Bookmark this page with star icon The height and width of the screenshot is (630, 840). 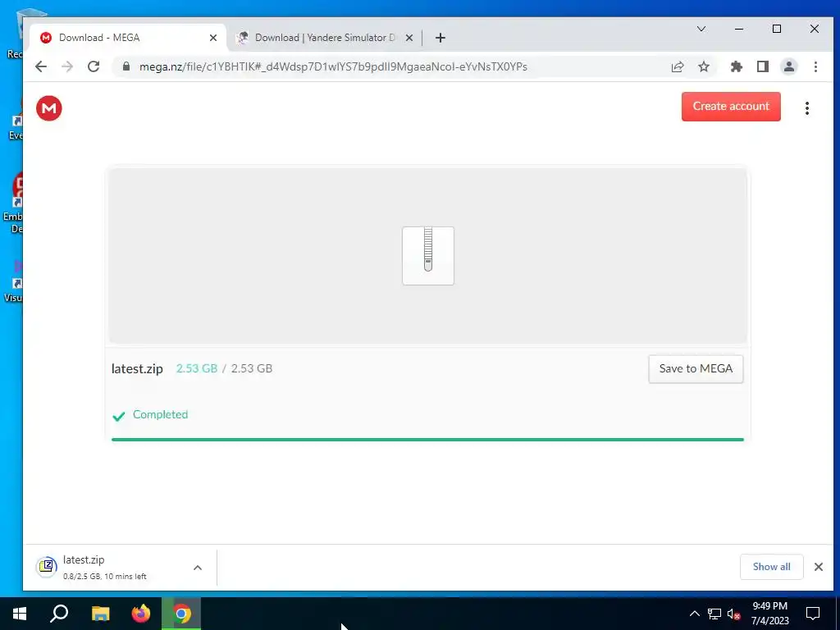pyautogui.click(x=703, y=66)
